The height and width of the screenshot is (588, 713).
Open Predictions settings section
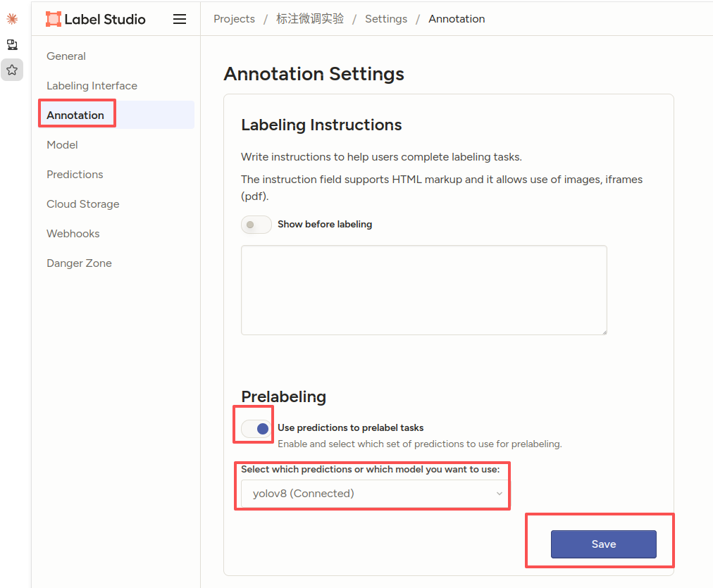[75, 175]
